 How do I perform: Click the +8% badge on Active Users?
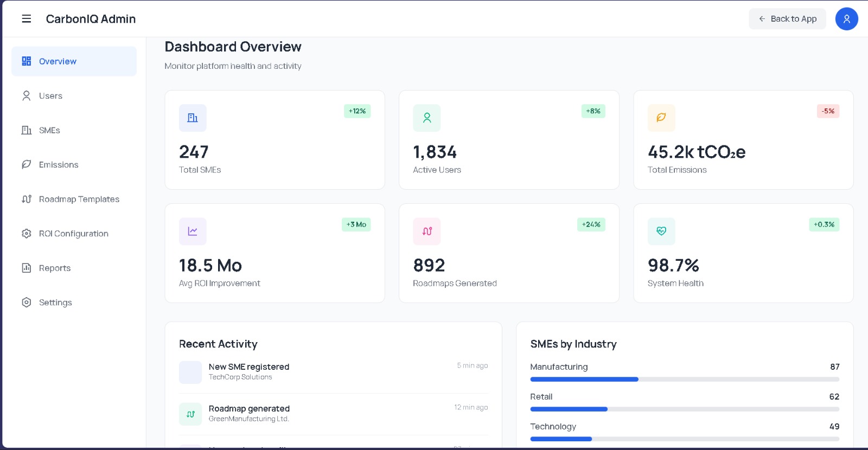click(x=593, y=111)
